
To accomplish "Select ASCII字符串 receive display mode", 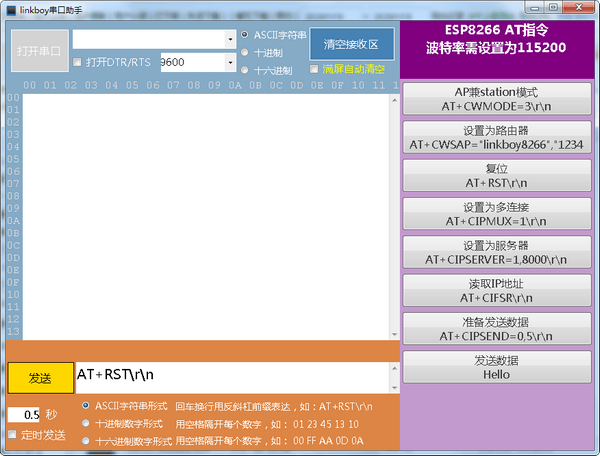I will click(246, 34).
